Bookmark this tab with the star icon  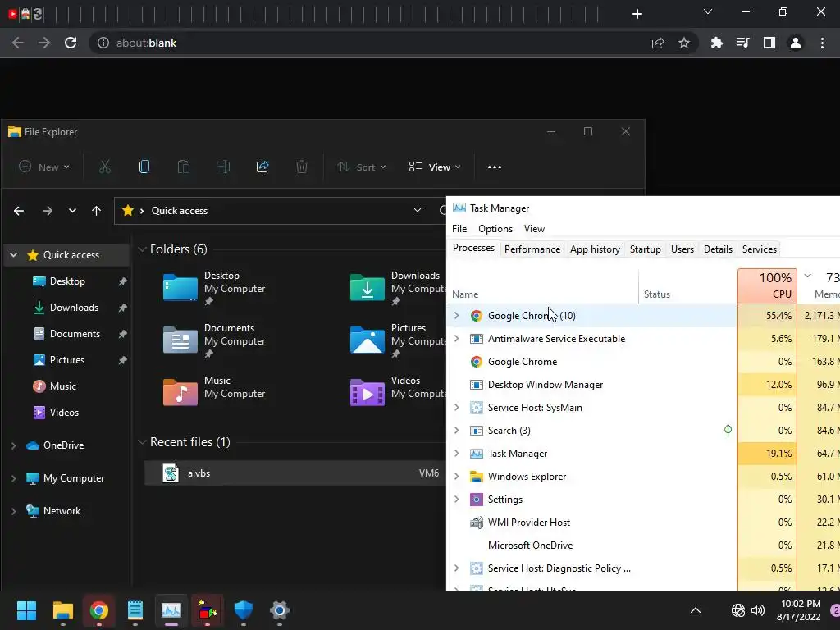tap(684, 43)
